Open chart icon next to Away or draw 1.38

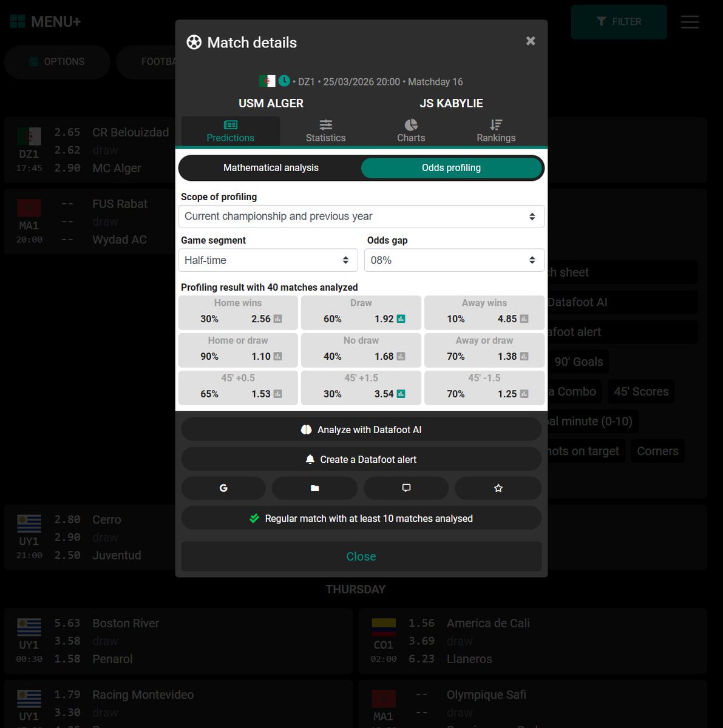pyautogui.click(x=524, y=357)
